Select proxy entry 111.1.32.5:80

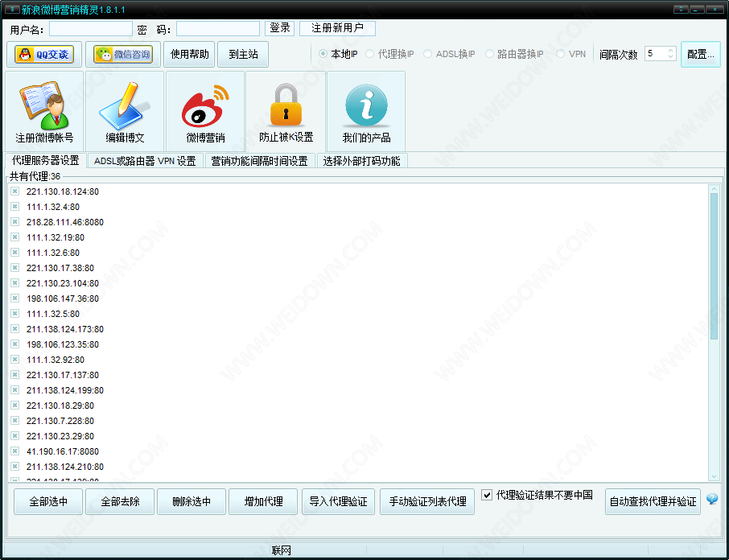tap(53, 314)
